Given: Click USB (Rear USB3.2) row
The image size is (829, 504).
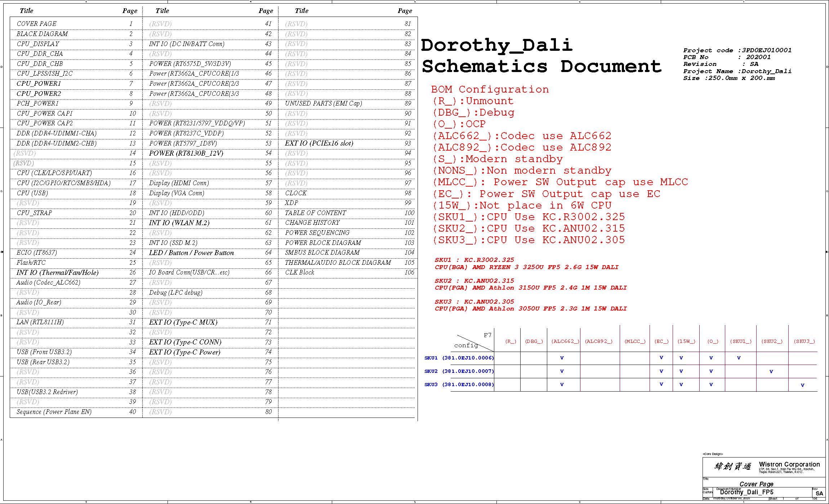Looking at the screenshot, I should (x=43, y=362).
